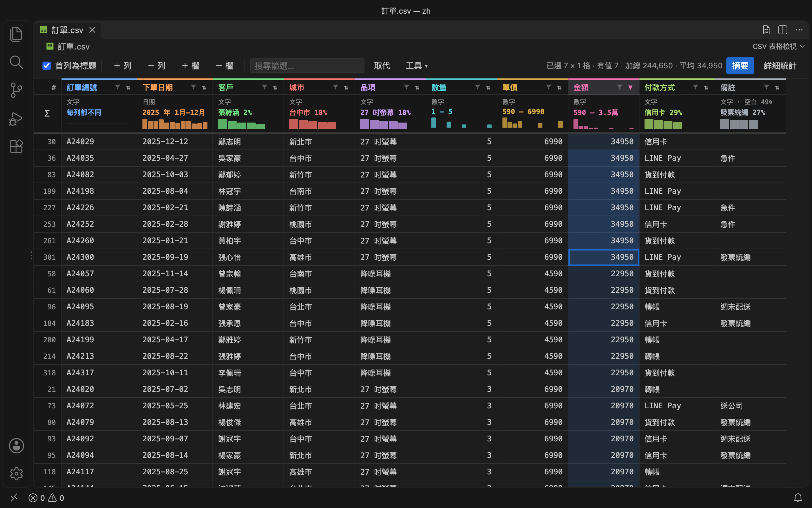Click the － 欄 remove column button

(x=225, y=65)
